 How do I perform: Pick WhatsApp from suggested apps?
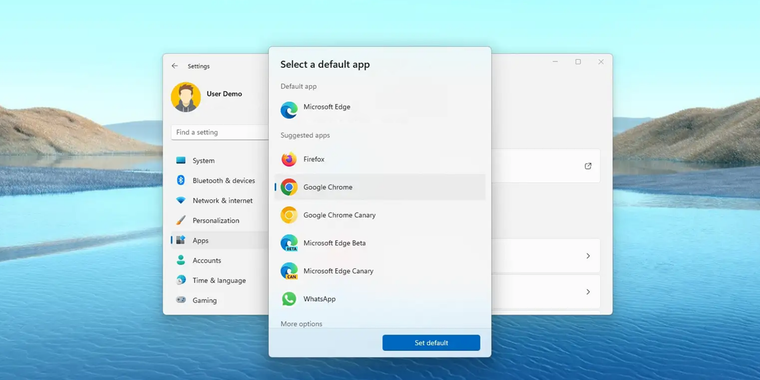(x=380, y=299)
